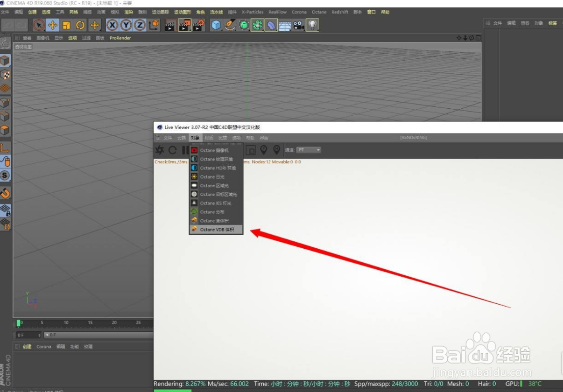The height and width of the screenshot is (392, 563).
Task: Open the green subdivision generator icon
Action: (244, 25)
